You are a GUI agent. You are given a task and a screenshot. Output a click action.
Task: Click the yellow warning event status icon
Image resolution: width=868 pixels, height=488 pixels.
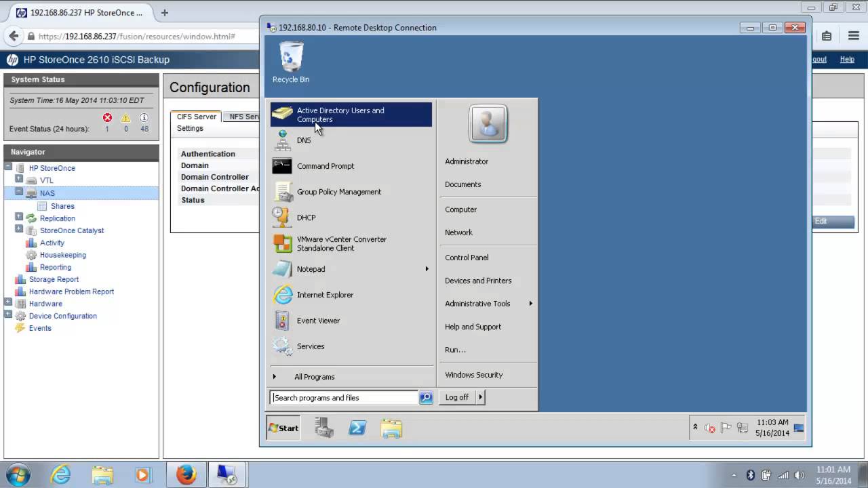pyautogui.click(x=125, y=117)
